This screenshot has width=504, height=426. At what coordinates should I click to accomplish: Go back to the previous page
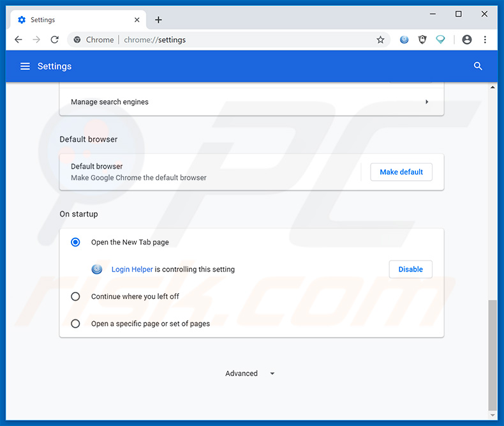(19, 40)
